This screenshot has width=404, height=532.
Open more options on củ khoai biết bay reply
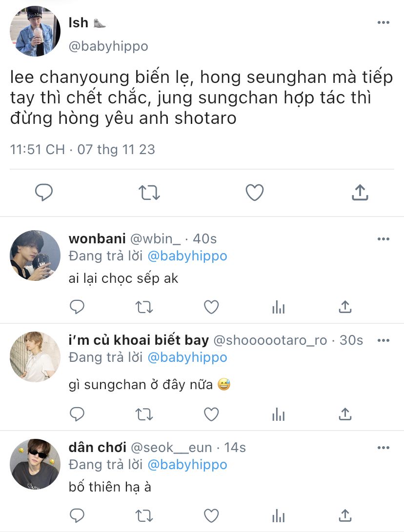(x=384, y=340)
